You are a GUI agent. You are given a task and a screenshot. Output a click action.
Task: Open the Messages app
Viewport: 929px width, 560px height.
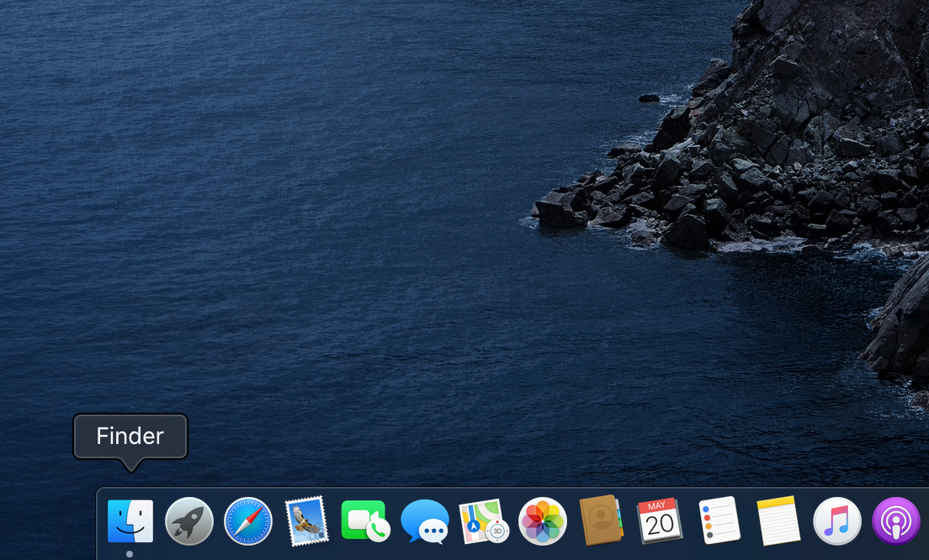tap(424, 521)
